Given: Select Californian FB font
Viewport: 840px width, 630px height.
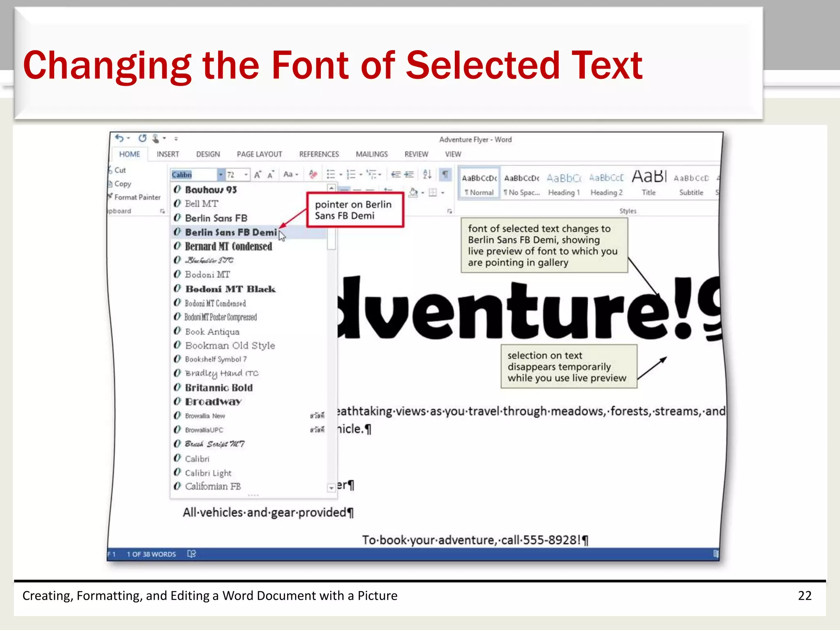Looking at the screenshot, I should point(249,486).
